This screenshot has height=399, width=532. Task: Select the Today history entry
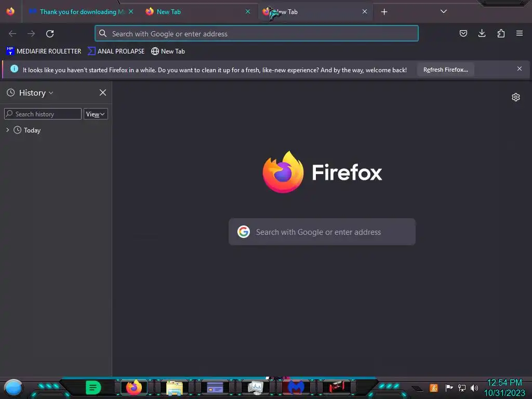[x=32, y=130]
